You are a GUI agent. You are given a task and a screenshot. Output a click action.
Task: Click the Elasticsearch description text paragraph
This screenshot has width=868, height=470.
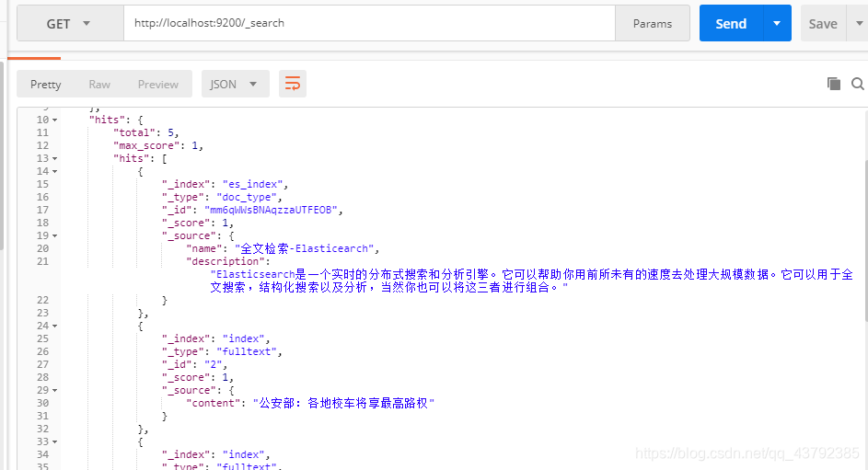tap(531, 281)
